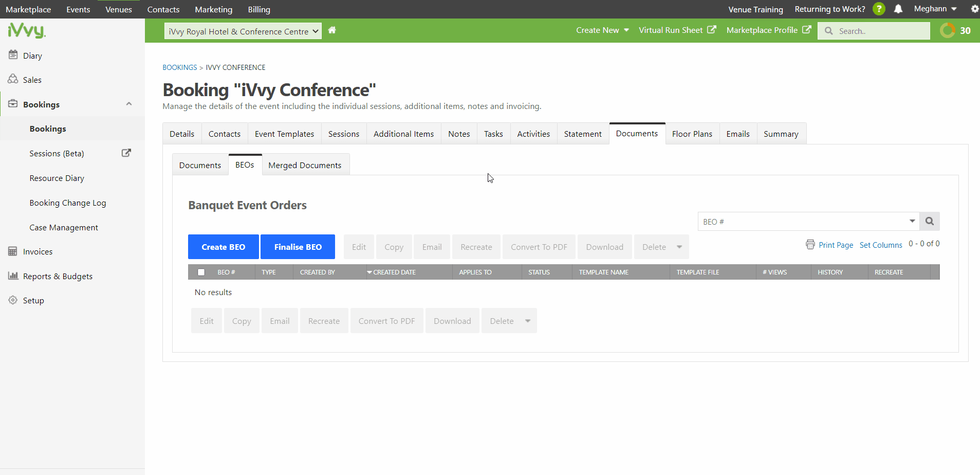This screenshot has height=475, width=980.
Task: Click the orange progress ring icon
Action: click(948, 30)
